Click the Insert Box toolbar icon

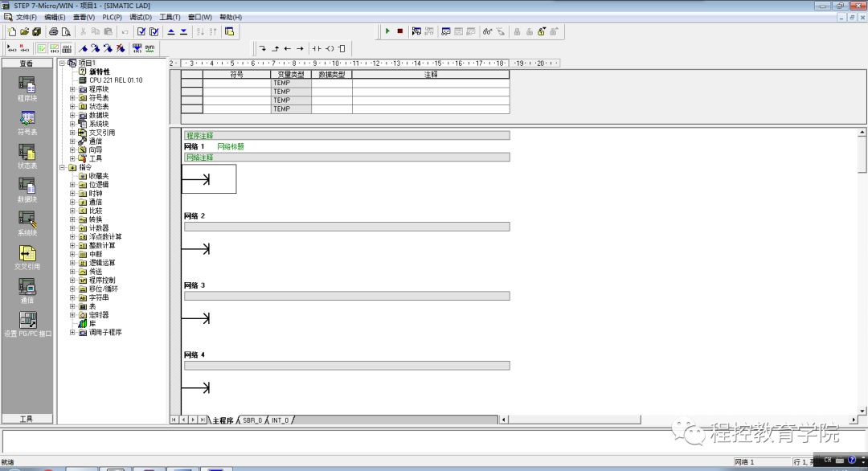(x=342, y=48)
